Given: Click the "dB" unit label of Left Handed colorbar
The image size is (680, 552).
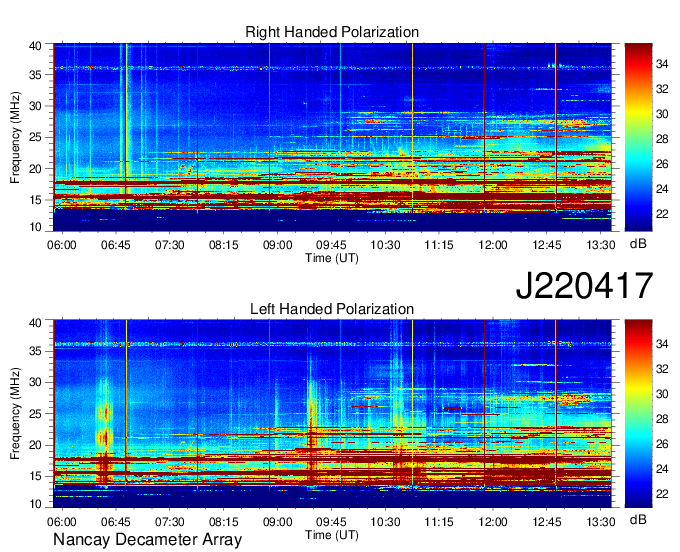Looking at the screenshot, I should [638, 520].
